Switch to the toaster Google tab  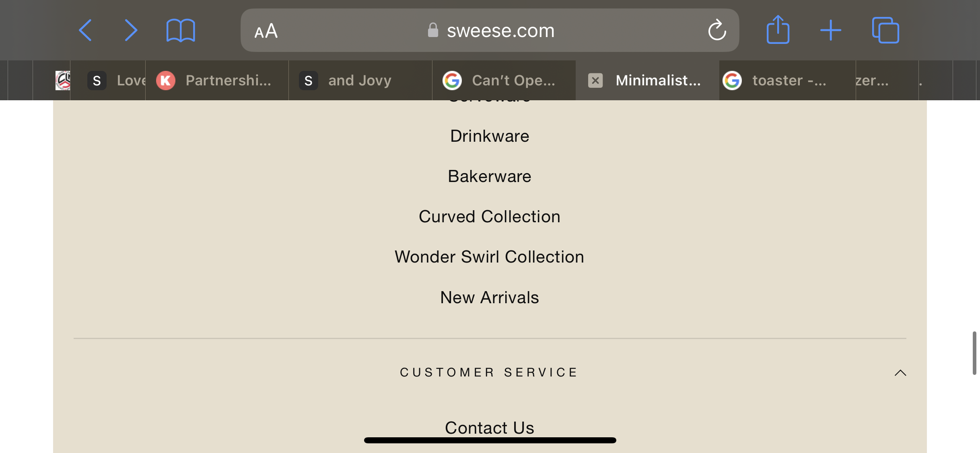[787, 80]
